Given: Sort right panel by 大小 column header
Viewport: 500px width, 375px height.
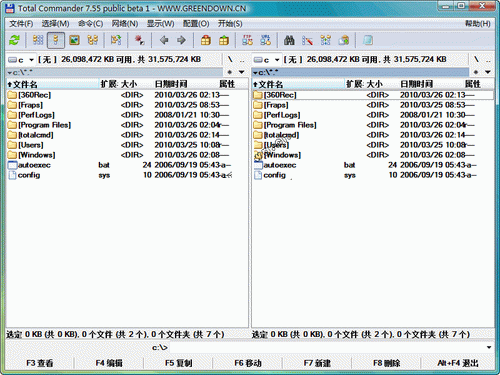Looking at the screenshot, I should [x=381, y=84].
